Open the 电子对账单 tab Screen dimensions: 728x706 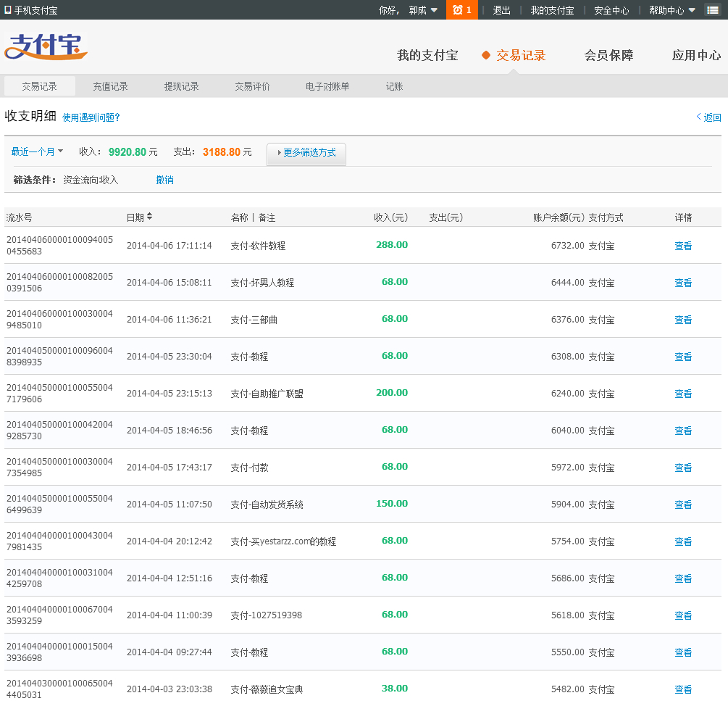[327, 86]
